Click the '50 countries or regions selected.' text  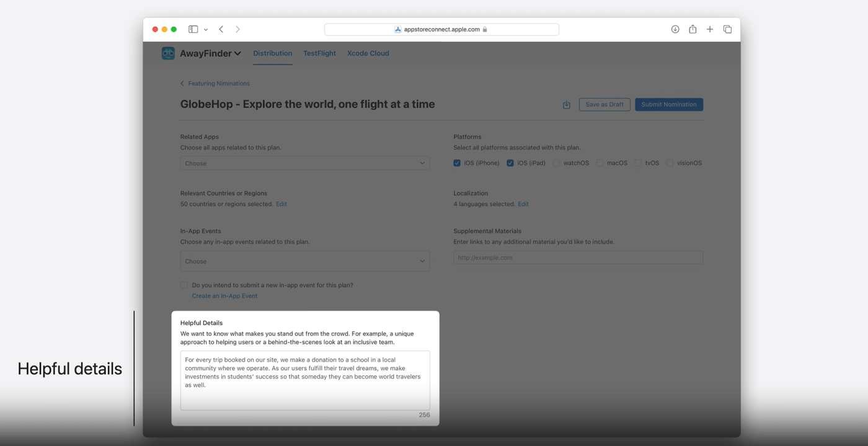[227, 204]
